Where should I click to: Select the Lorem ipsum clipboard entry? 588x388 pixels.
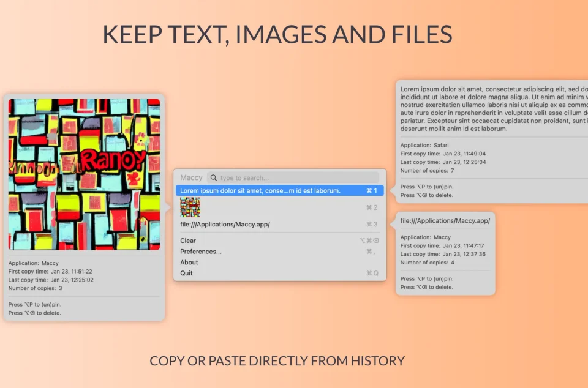tap(280, 190)
